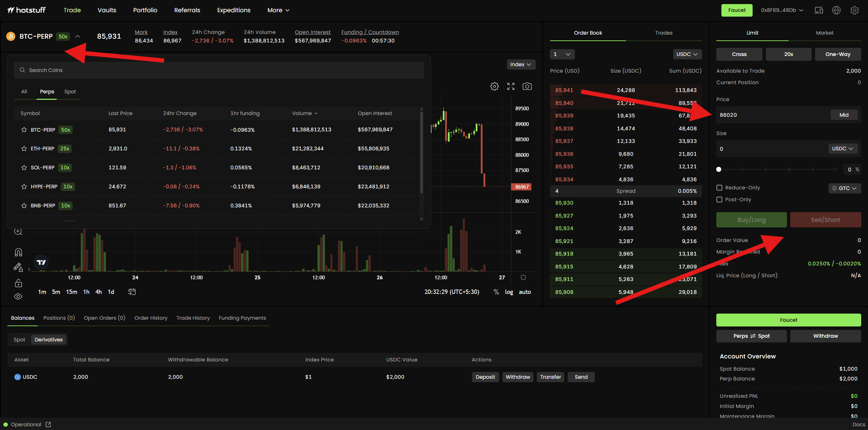This screenshot has height=430, width=868.
Task: Click the globe language icon
Action: 836,10
